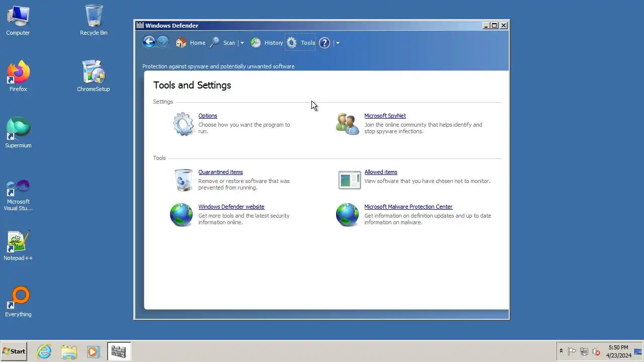
Task: Open Windows Explorer folder on taskbar
Action: tap(69, 351)
